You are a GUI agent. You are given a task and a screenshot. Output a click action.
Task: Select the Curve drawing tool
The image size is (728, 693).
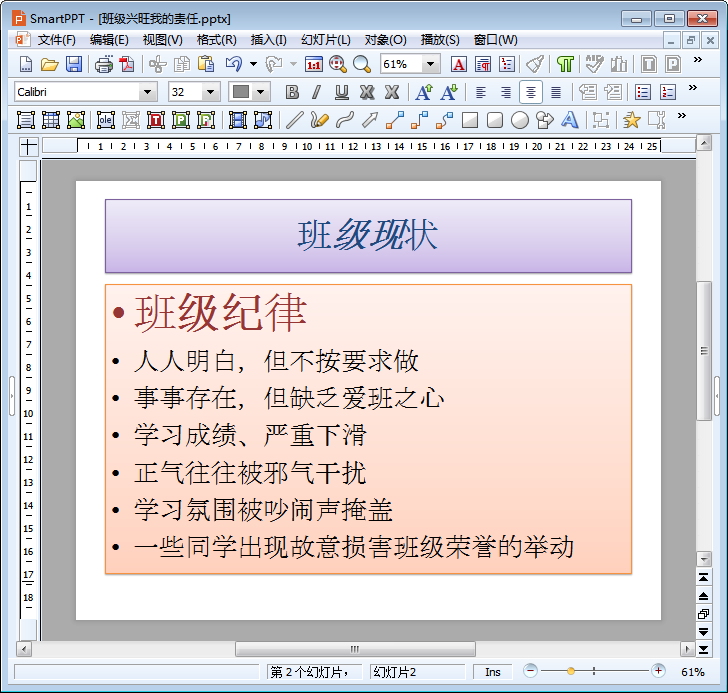point(344,120)
